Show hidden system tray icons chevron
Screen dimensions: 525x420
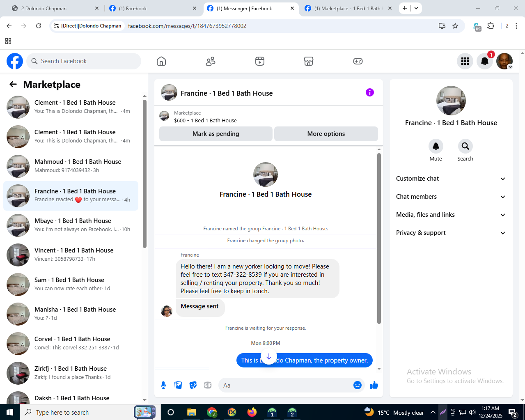(433, 412)
